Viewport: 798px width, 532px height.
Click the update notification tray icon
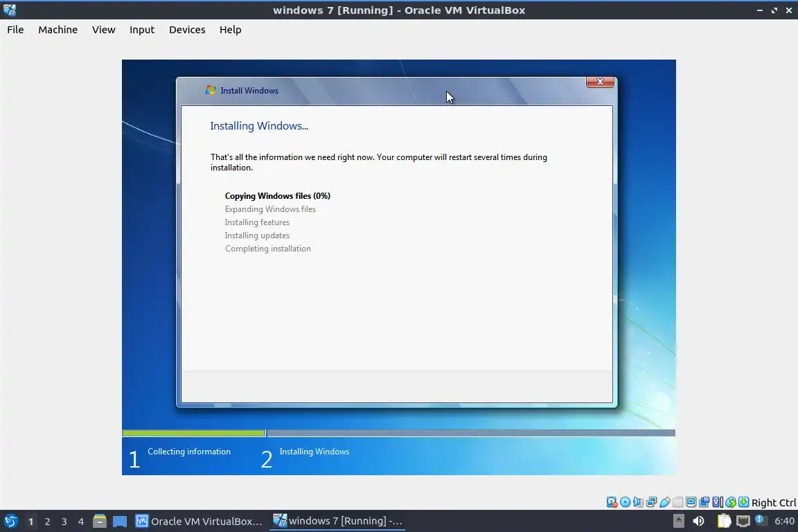tap(761, 520)
